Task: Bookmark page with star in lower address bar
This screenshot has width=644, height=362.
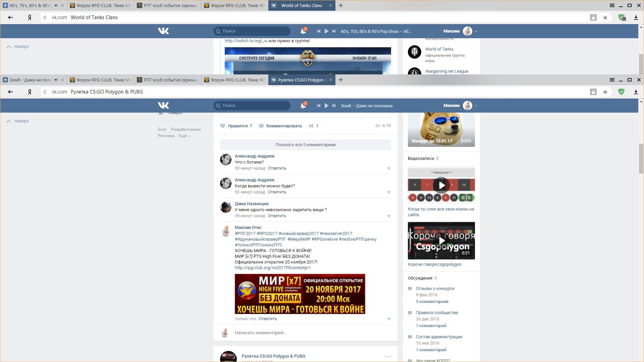Action: click(605, 92)
